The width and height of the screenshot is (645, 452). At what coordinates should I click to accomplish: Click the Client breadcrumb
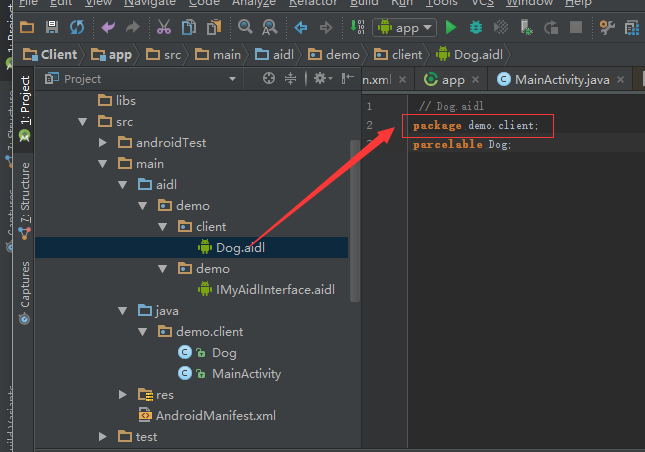click(x=50, y=55)
